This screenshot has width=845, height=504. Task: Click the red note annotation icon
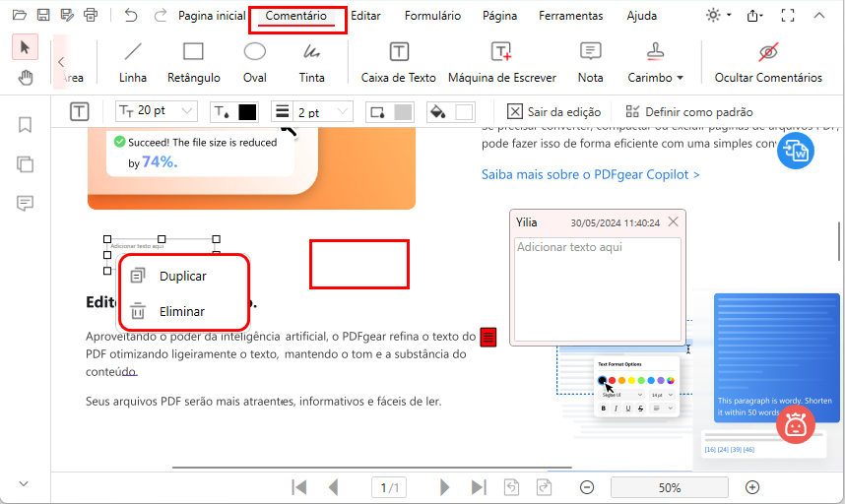(488, 337)
